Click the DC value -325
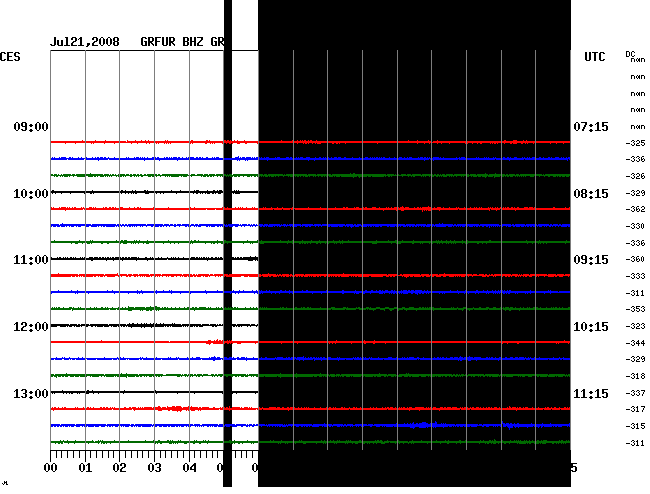The image size is (650, 494). 635,143
